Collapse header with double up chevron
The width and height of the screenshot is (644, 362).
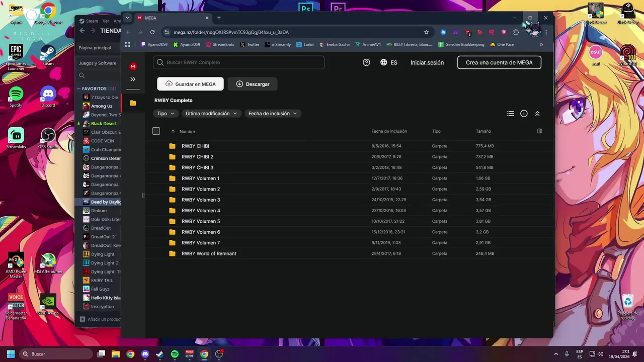coord(537,114)
